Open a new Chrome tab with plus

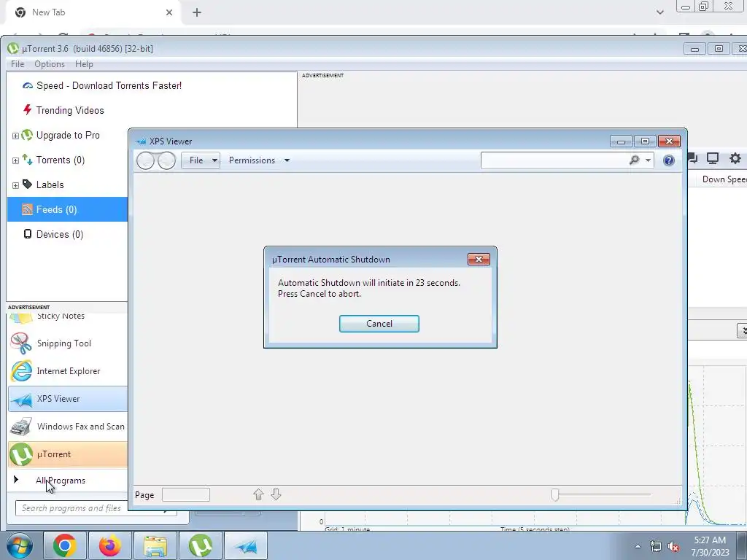click(x=197, y=12)
